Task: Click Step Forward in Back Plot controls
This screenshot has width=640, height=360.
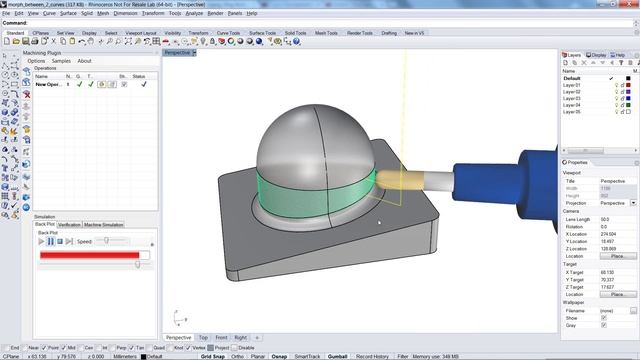Action: (69, 242)
